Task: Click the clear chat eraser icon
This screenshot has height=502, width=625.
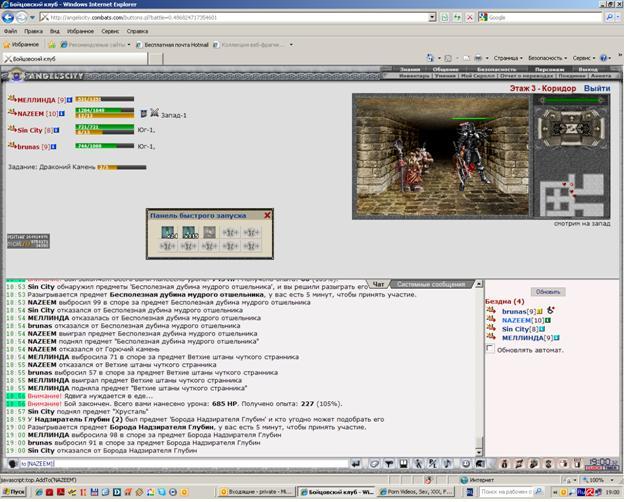Action: tap(374, 464)
